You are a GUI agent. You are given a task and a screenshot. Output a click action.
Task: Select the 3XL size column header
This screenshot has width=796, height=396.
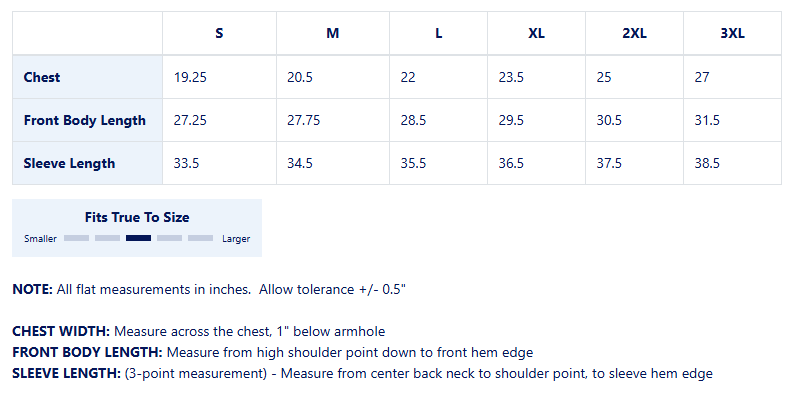[x=732, y=34]
